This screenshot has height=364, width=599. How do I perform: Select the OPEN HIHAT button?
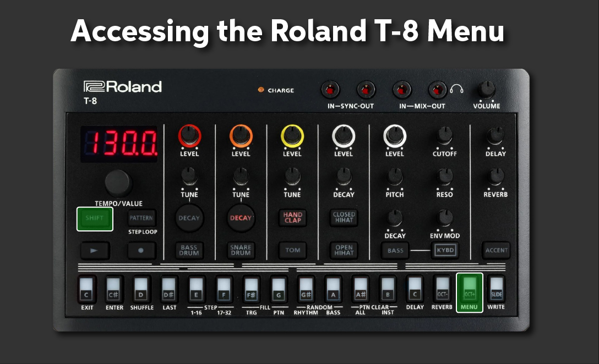click(x=344, y=251)
